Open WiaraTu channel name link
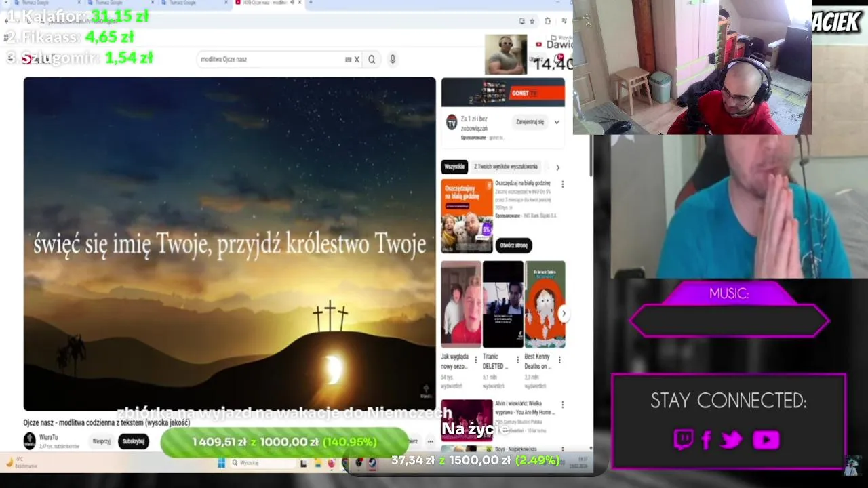The image size is (868, 488). click(48, 438)
